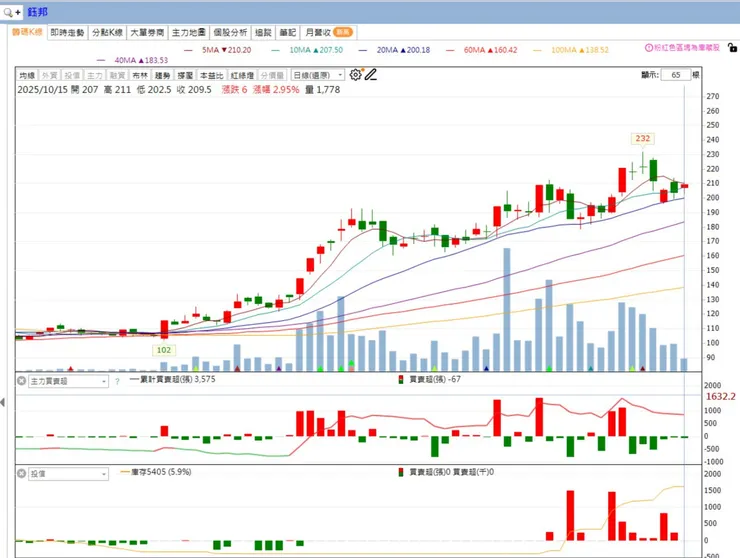Click the tallest blue volume bar
The width and height of the screenshot is (740, 558).
507,309
